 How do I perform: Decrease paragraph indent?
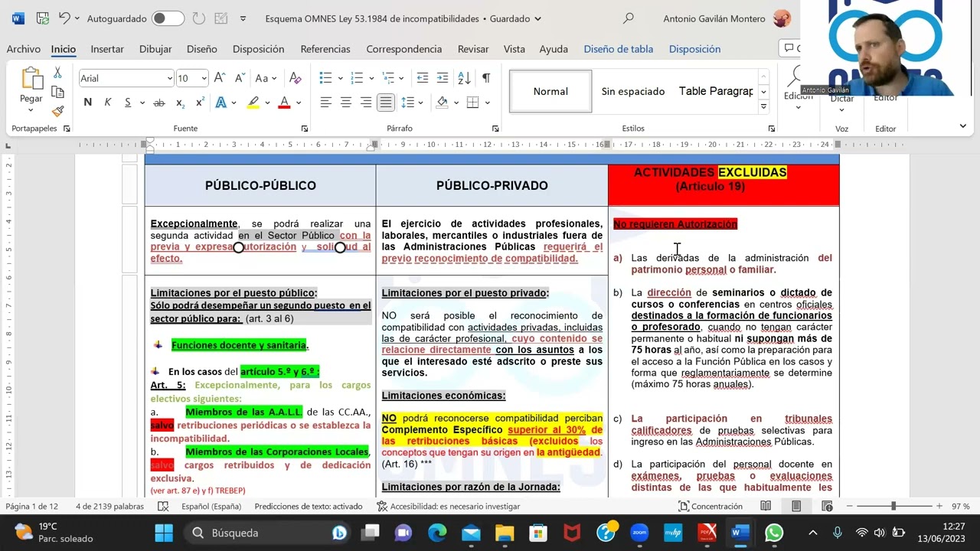423,78
